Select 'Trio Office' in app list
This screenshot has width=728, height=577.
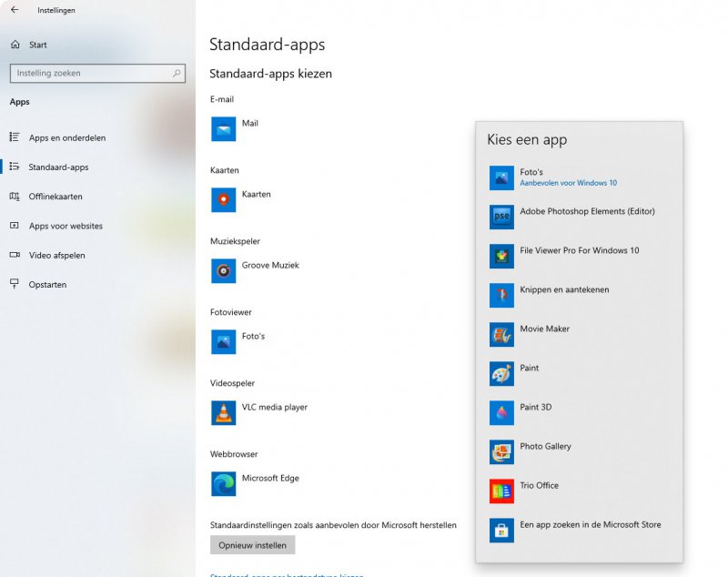pos(539,486)
